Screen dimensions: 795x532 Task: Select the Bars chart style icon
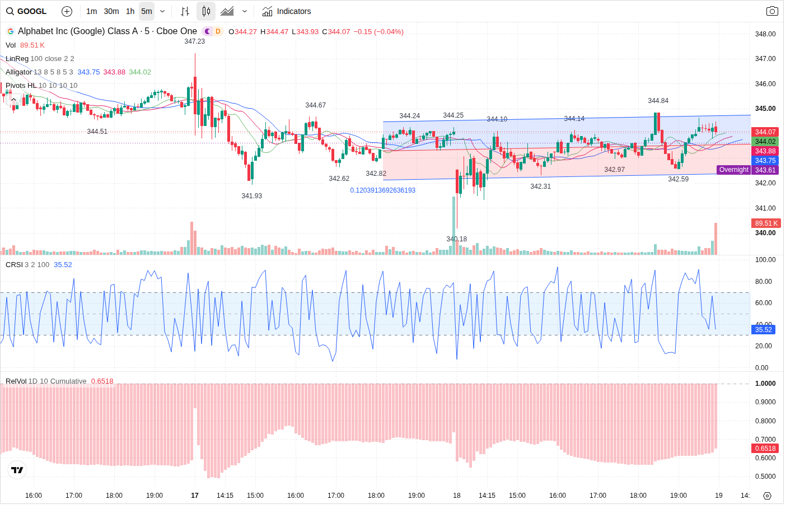[185, 11]
